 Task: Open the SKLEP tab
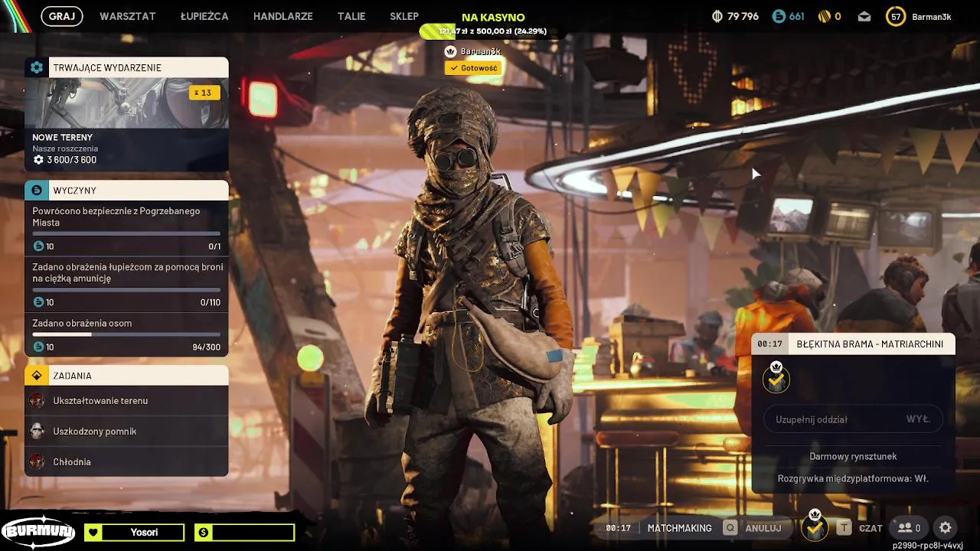[x=404, y=16]
